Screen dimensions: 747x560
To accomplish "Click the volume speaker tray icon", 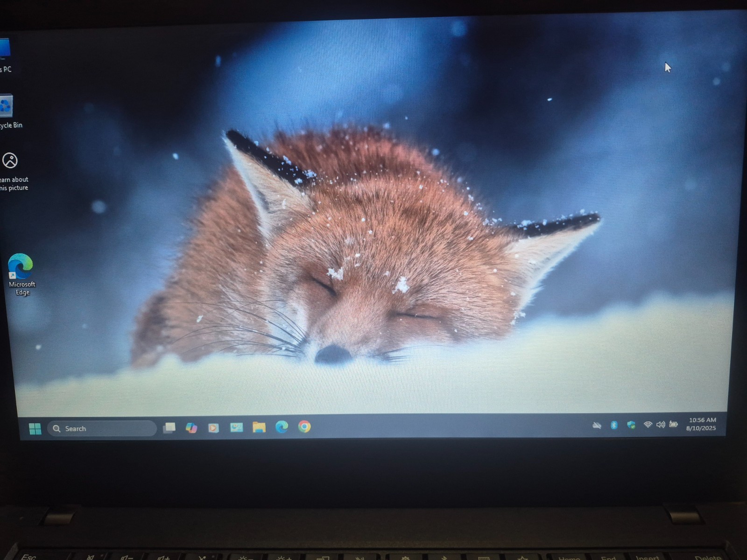I will (x=661, y=425).
